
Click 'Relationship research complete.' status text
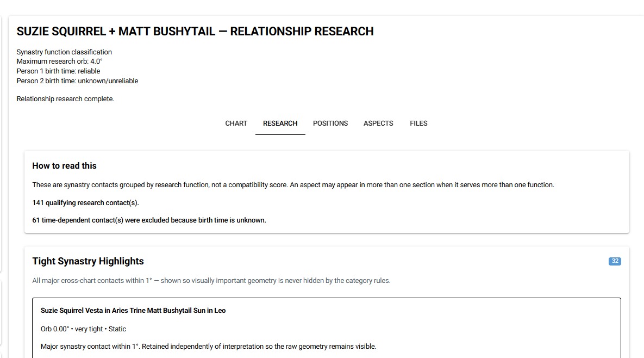65,98
